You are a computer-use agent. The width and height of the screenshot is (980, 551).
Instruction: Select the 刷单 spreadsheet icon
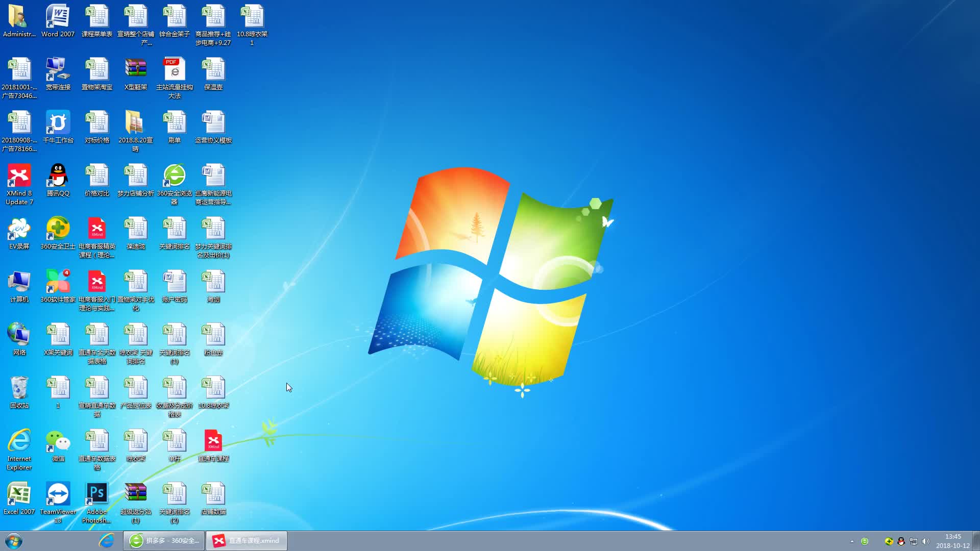coord(175,127)
